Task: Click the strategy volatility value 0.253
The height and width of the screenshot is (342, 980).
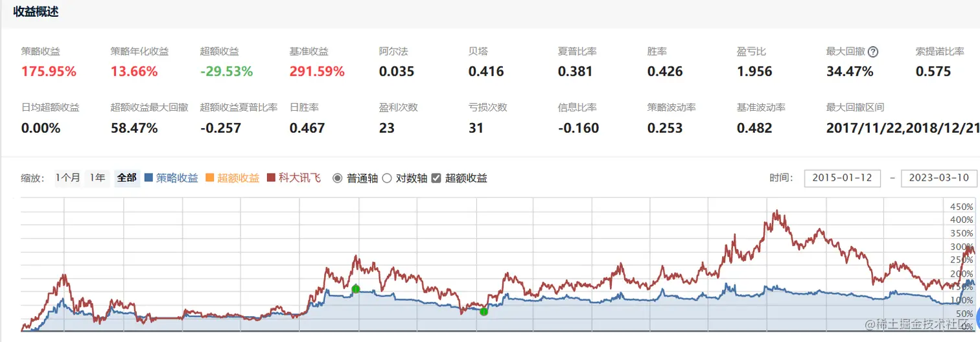Action: coord(665,128)
